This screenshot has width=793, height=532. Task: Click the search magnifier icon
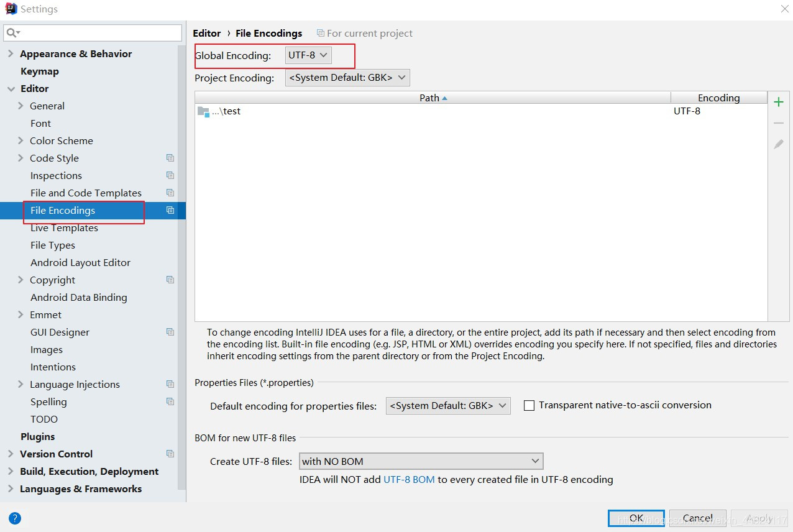point(12,32)
